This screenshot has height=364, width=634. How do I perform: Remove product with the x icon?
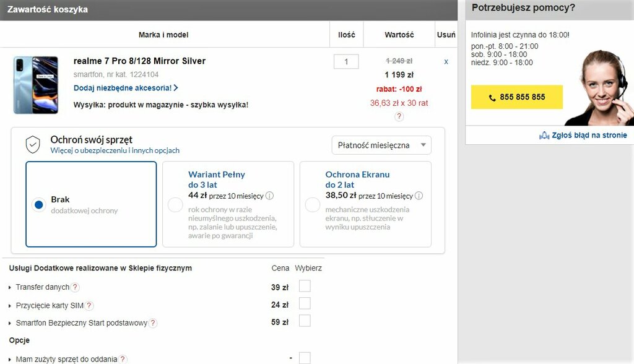point(446,62)
